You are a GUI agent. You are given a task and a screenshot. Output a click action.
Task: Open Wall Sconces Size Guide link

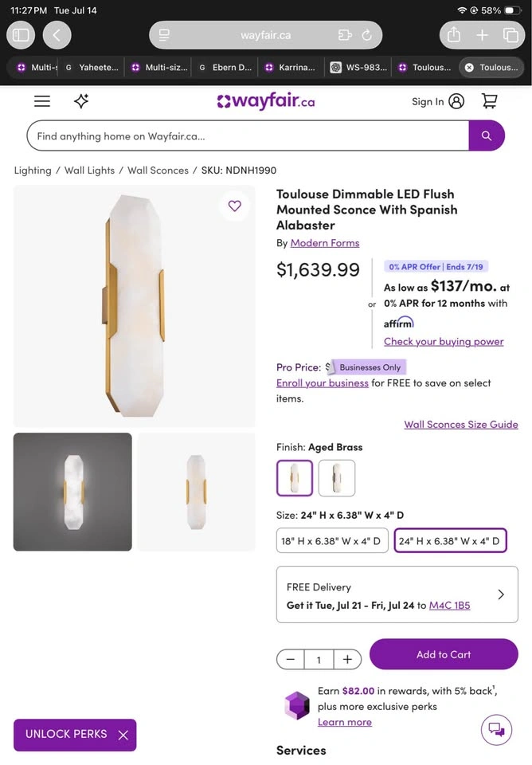[461, 425]
